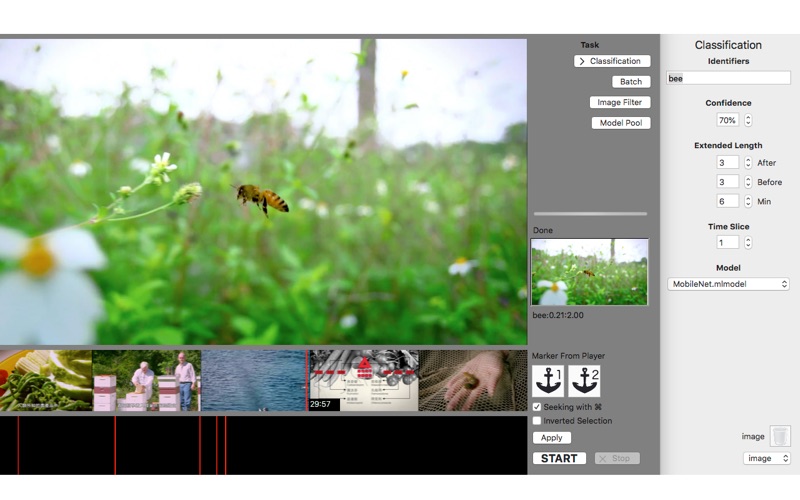Viewport: 800px width, 500px height.
Task: Select the Classification task
Action: (612, 61)
